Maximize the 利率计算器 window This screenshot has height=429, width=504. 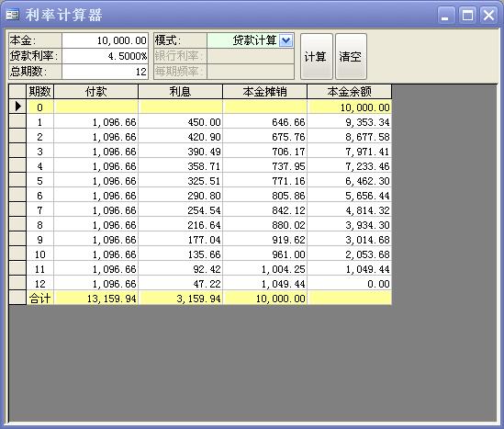467,15
